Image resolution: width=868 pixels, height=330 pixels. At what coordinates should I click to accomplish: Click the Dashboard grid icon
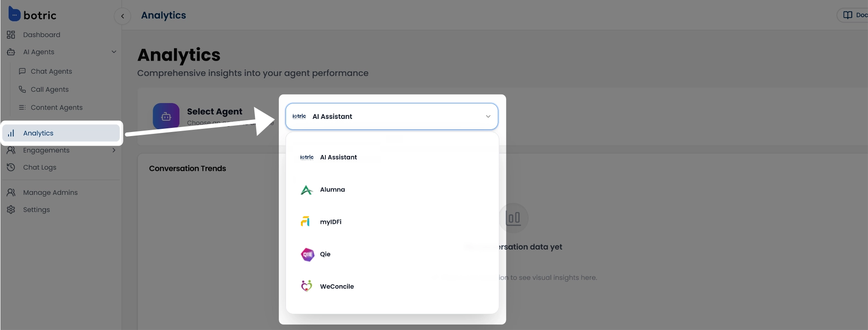[11, 34]
